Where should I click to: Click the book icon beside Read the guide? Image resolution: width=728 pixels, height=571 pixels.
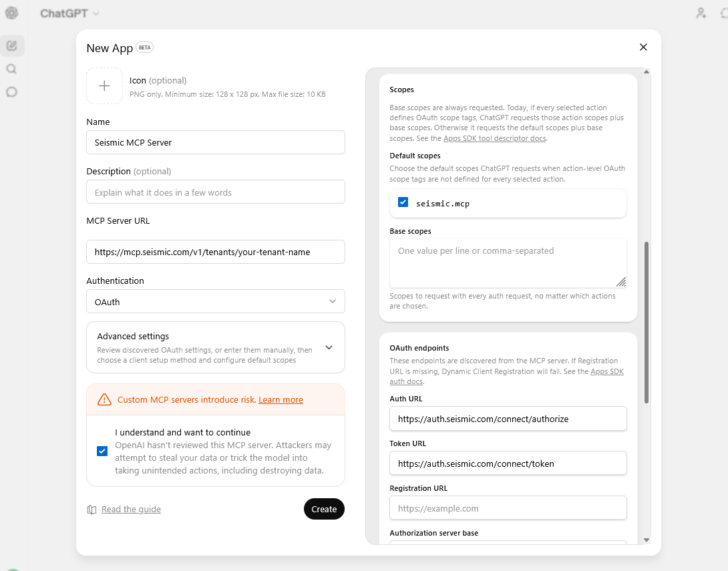[x=92, y=509]
